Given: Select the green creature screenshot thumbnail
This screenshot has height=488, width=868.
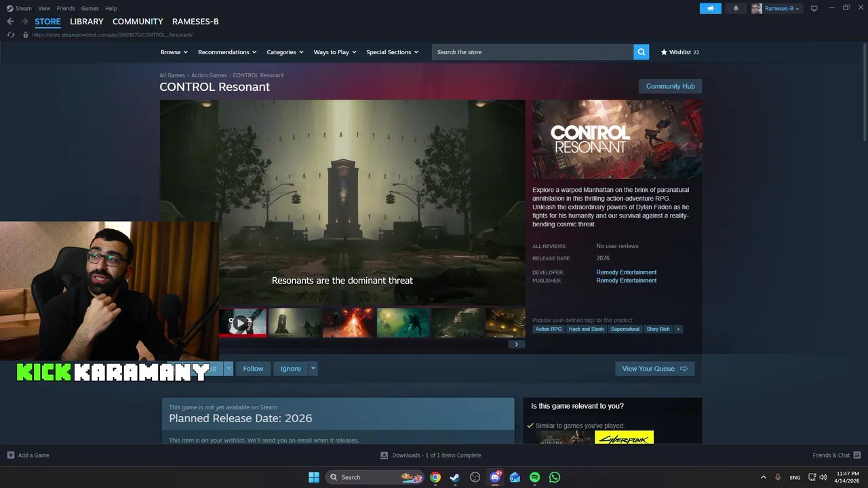Looking at the screenshot, I should pyautogui.click(x=403, y=323).
